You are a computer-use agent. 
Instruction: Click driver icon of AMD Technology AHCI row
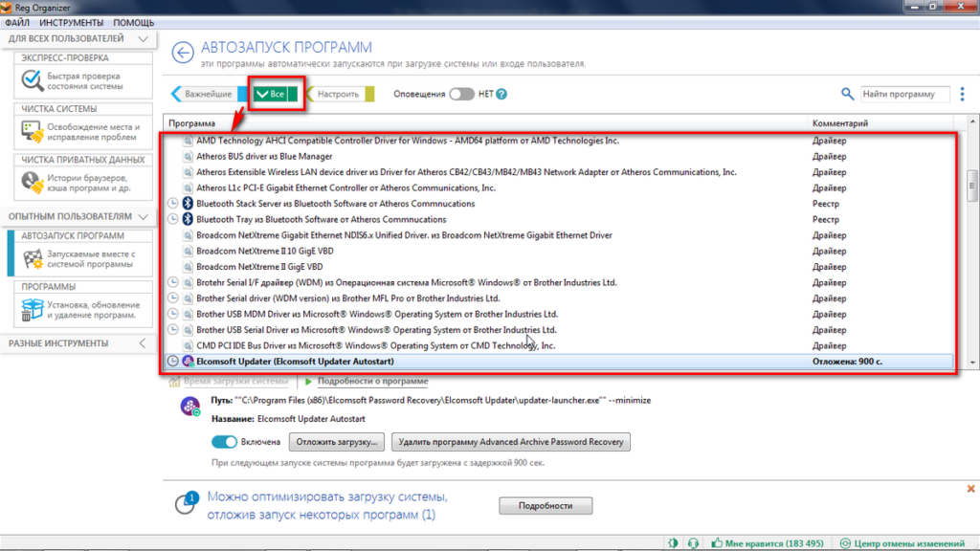(x=188, y=141)
